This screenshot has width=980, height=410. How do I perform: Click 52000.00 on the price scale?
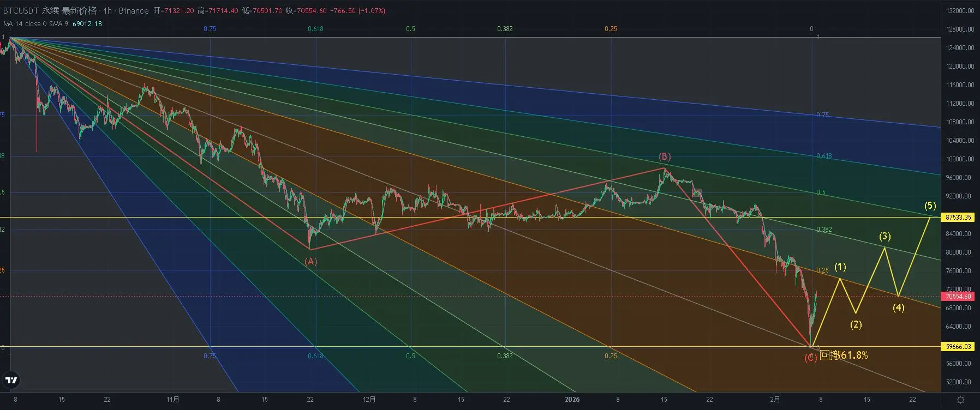pos(960,382)
